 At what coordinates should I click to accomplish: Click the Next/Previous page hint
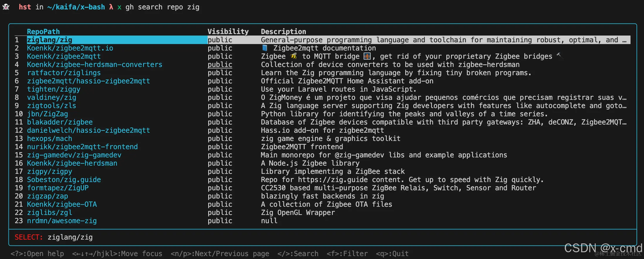point(220,254)
